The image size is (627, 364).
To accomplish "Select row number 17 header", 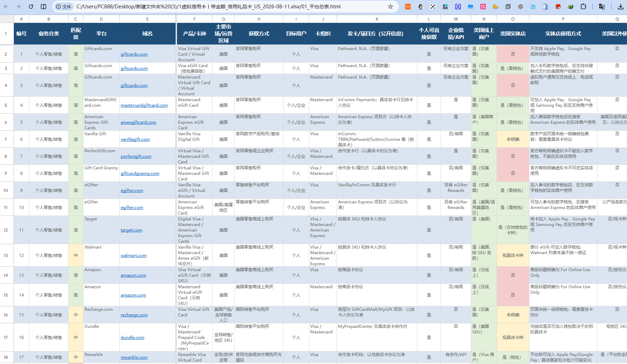I will (6, 338).
